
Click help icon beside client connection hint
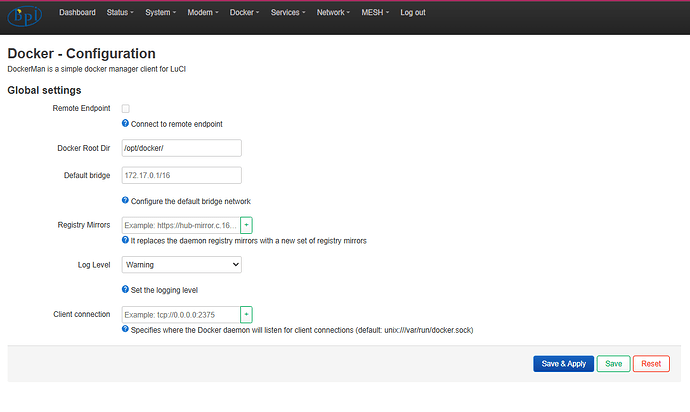(126, 329)
